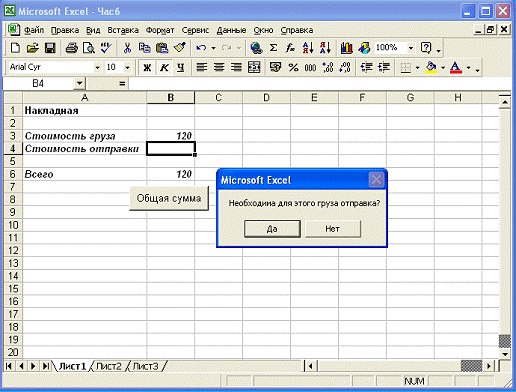
Task: Expand borders dropdown arrow
Action: coord(417,68)
